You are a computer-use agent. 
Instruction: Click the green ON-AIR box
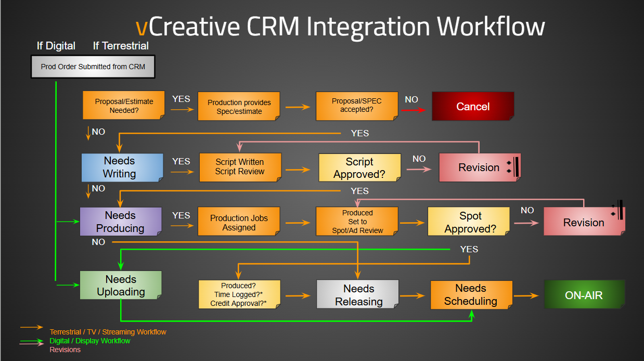coord(584,295)
